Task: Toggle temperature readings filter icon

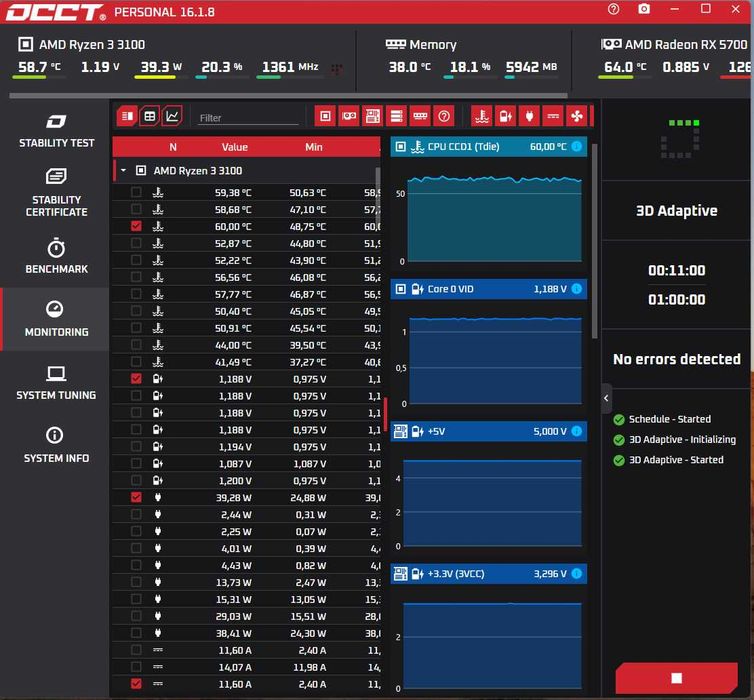Action: click(x=482, y=116)
